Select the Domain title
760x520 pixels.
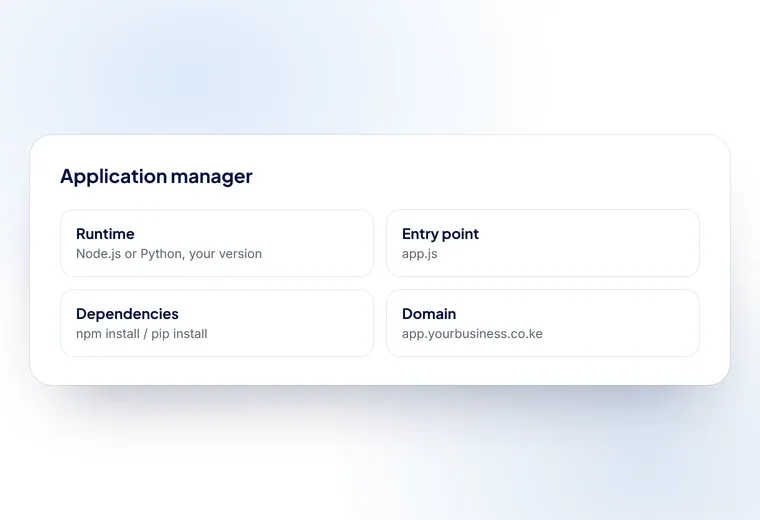(429, 314)
